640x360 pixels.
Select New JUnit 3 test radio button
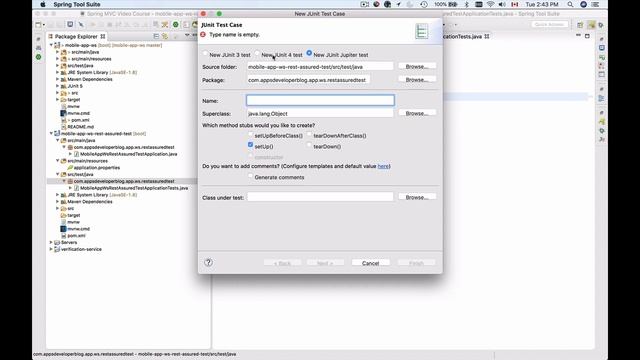click(x=205, y=53)
